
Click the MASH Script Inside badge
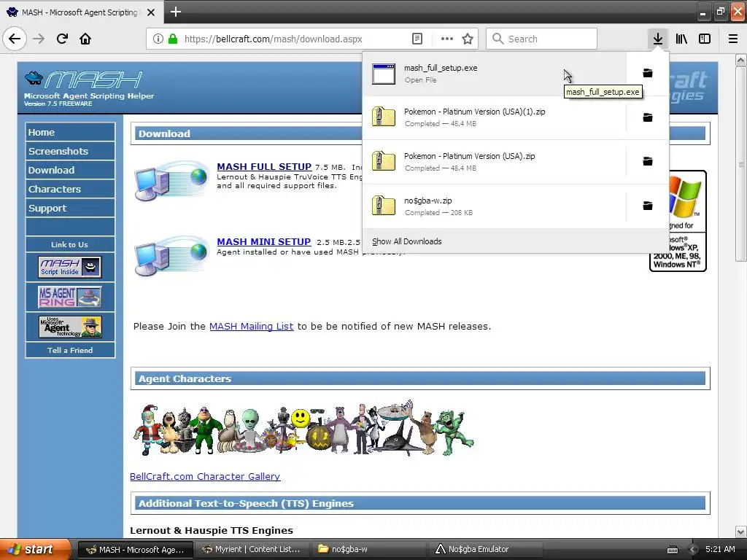click(x=69, y=267)
